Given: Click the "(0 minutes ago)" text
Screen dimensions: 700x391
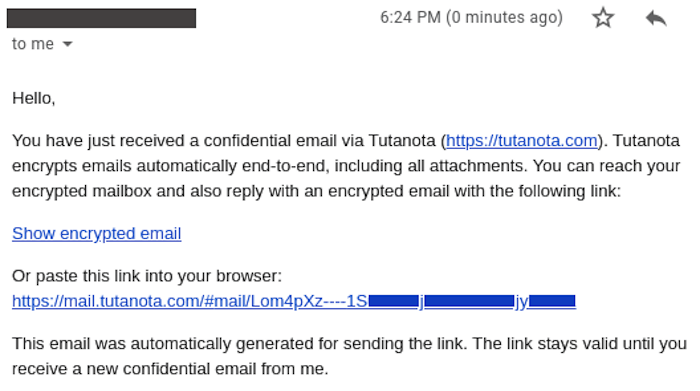Looking at the screenshot, I should 504,17.
